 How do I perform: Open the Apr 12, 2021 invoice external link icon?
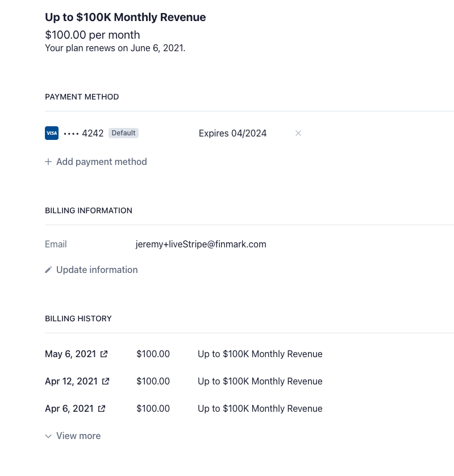pos(106,382)
